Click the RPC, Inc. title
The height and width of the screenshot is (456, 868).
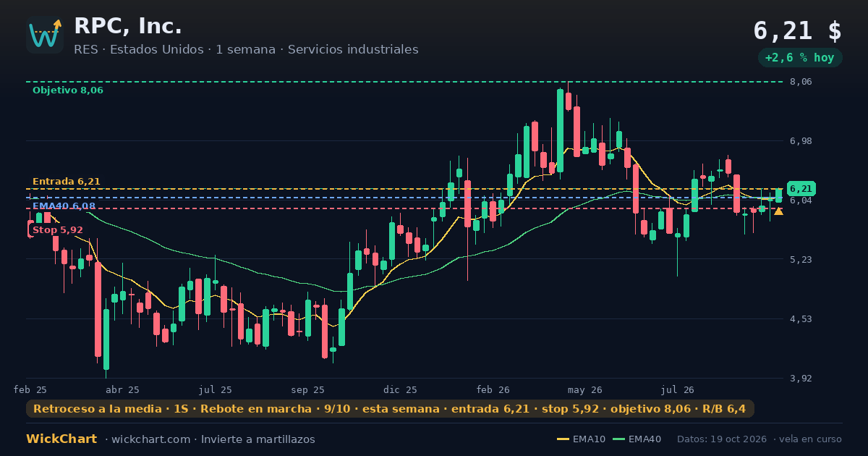click(128, 27)
